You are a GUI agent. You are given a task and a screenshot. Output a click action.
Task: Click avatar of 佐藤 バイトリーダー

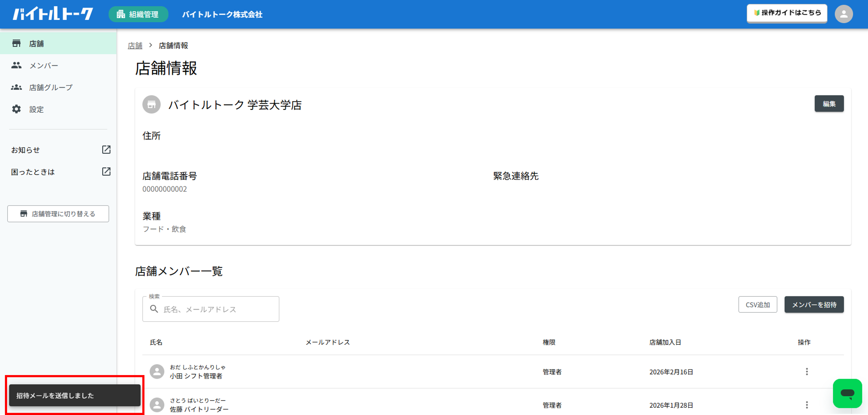pyautogui.click(x=157, y=405)
